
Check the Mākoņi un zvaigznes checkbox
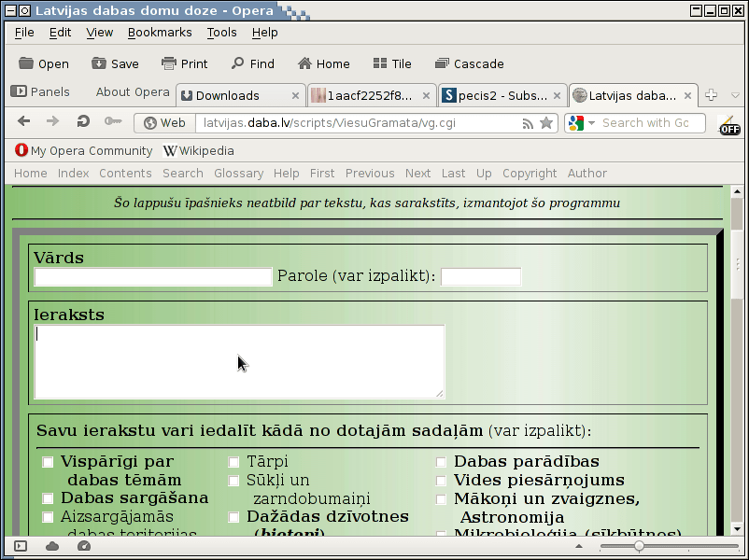tap(441, 499)
